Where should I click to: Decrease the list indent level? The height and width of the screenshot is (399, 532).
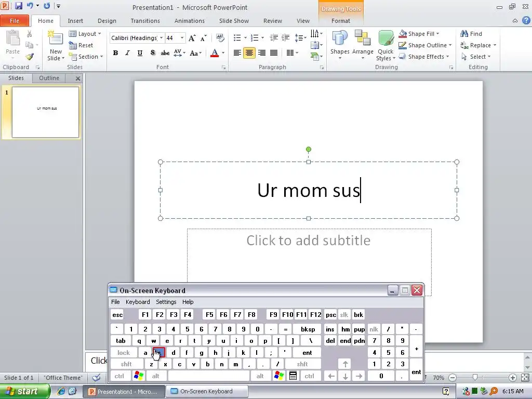click(x=274, y=38)
